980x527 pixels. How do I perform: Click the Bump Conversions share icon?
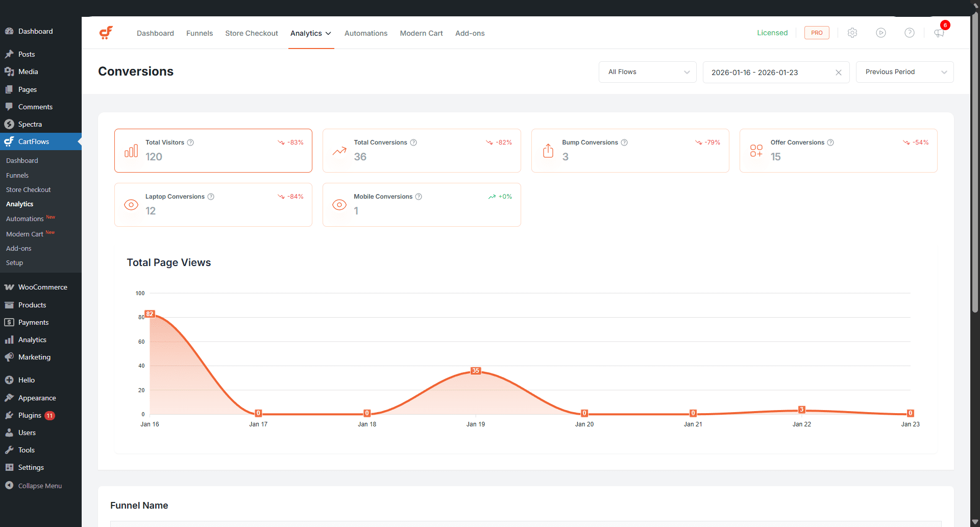(548, 151)
